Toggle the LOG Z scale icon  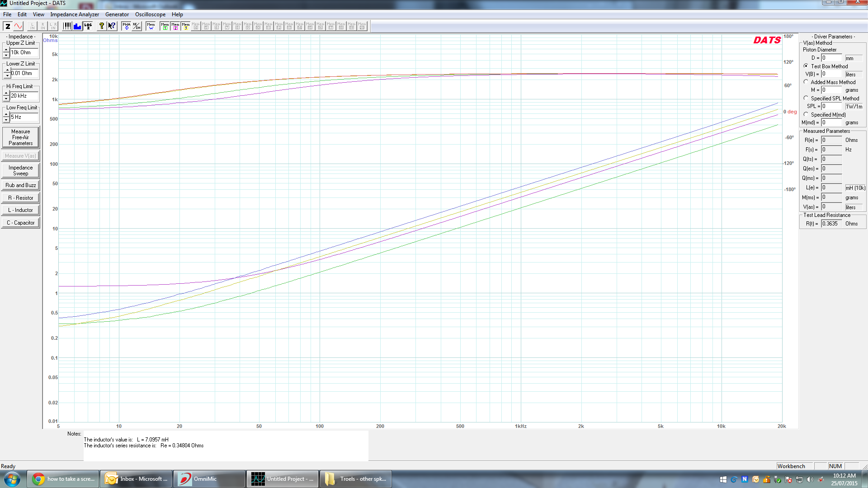click(x=88, y=26)
